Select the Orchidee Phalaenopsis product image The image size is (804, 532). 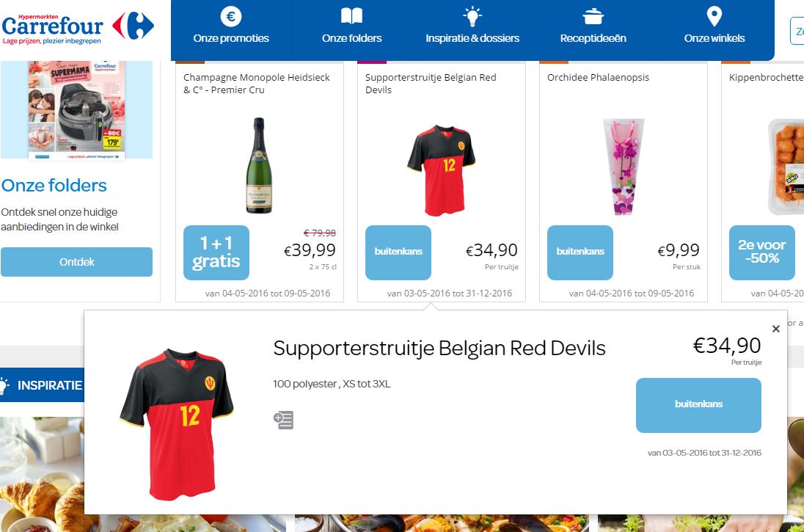click(x=623, y=167)
